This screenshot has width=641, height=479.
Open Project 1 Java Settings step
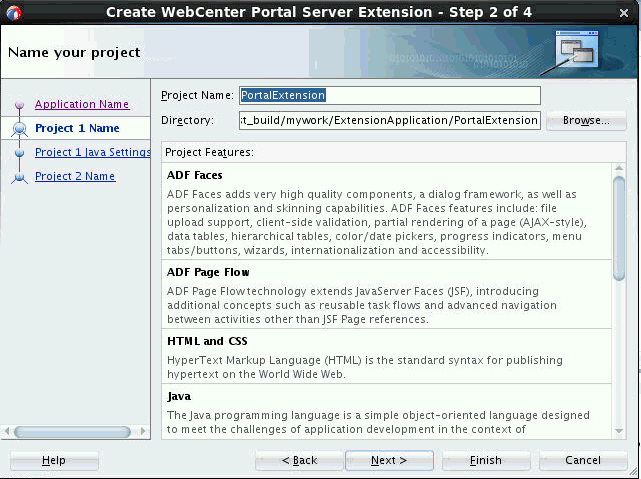point(93,152)
